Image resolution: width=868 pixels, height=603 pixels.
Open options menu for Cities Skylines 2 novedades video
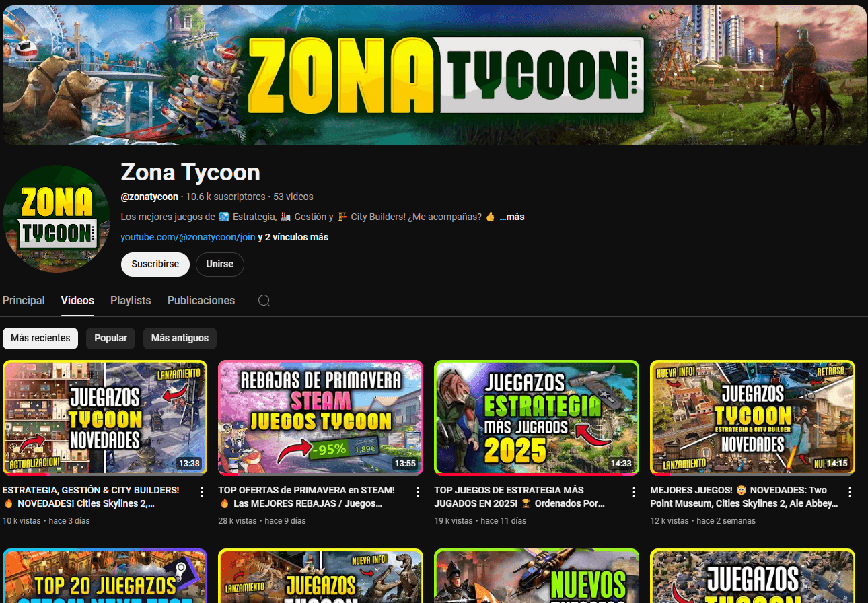point(202,492)
